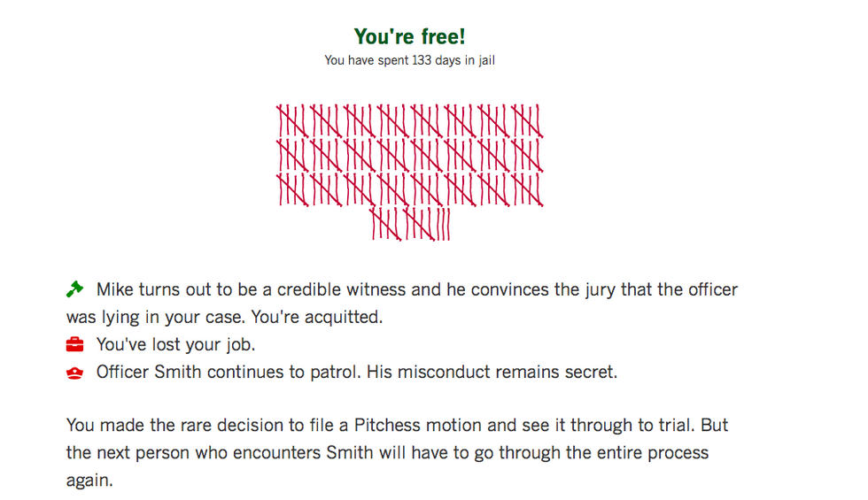
Task: Click the first tally group in bottom row
Action: click(386, 224)
